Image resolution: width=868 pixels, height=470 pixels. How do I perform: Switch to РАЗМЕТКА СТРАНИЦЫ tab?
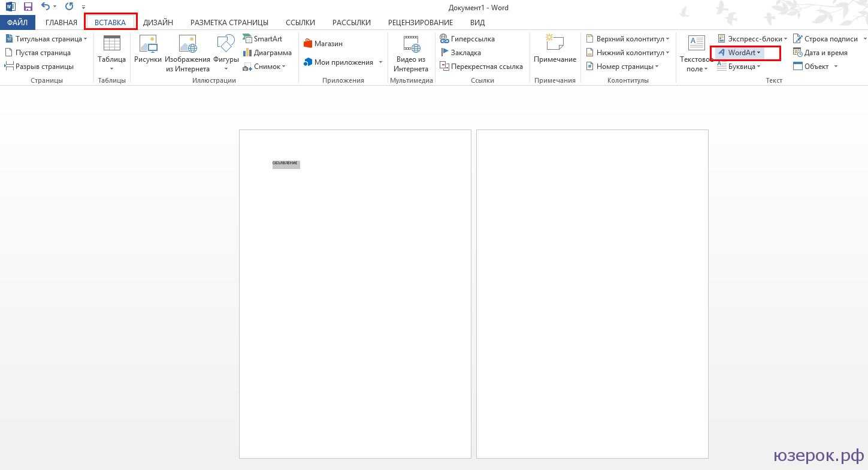point(229,23)
